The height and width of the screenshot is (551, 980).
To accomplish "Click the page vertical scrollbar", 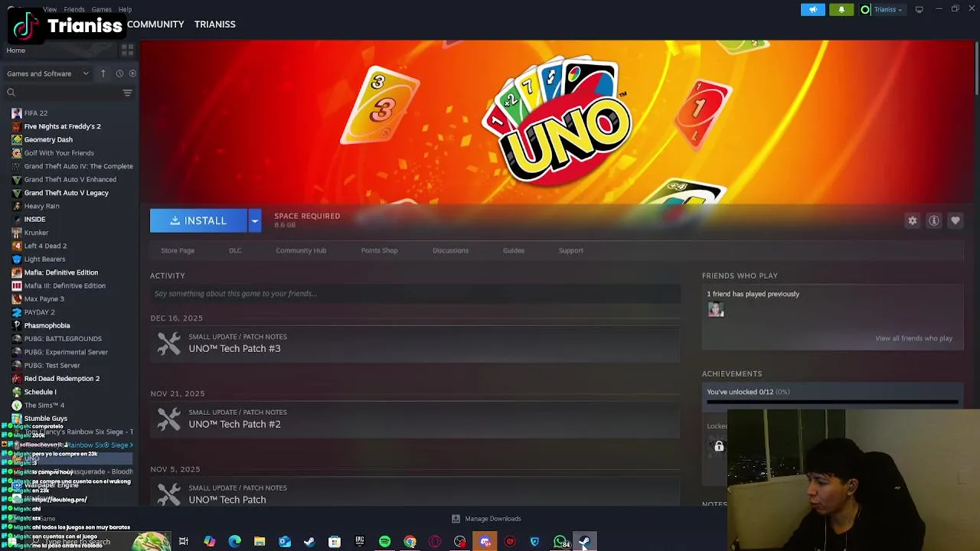I will (x=977, y=69).
